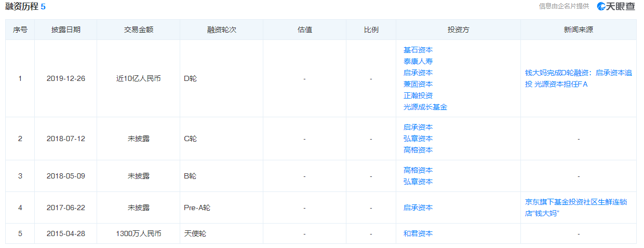Click the 序号 column header
Screen dimensions: 644x248
click(20, 30)
